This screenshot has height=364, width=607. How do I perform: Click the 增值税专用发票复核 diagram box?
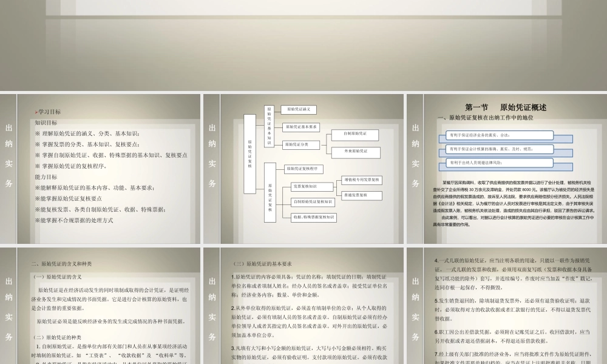point(362,180)
